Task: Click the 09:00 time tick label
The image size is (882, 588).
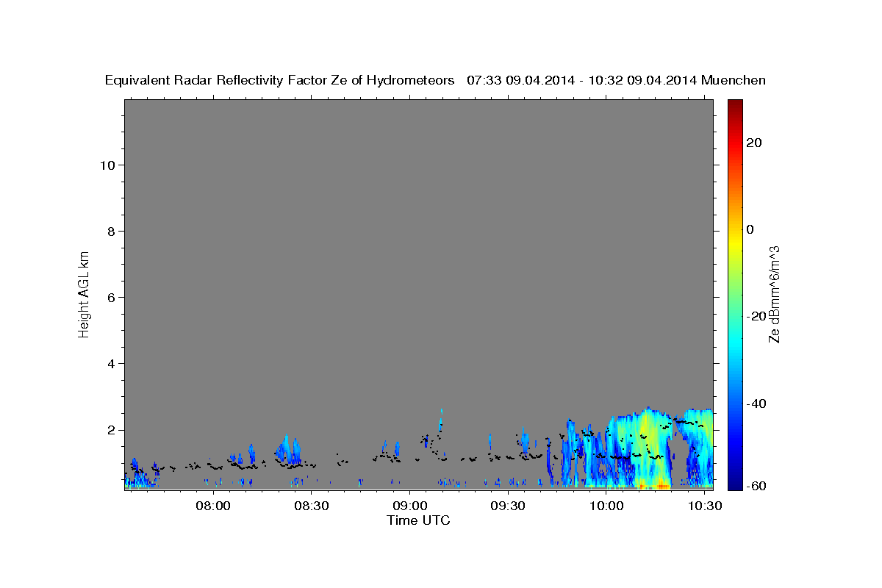Action: pos(410,506)
